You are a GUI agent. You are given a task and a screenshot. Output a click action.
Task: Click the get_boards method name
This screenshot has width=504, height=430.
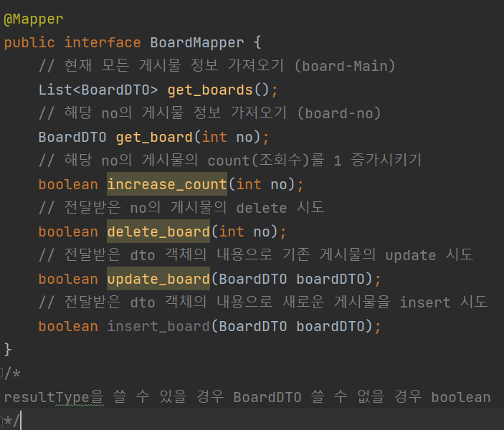click(210, 90)
